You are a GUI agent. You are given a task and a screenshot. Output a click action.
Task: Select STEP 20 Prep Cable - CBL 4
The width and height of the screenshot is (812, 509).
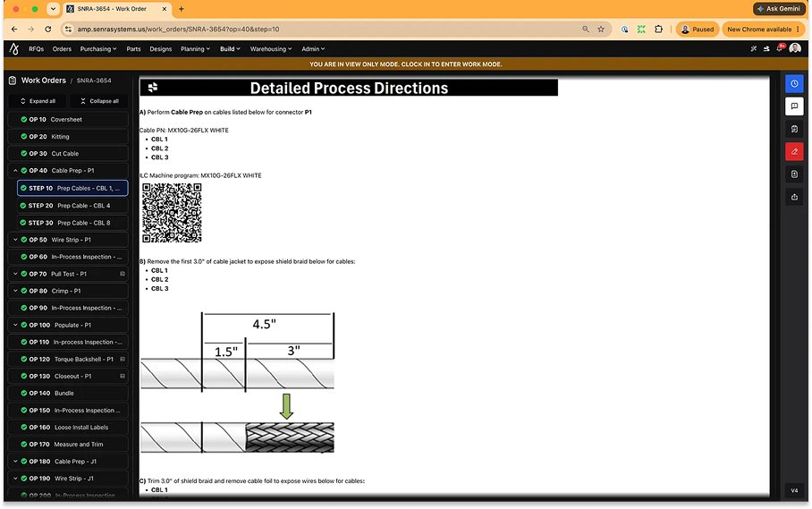(x=72, y=206)
